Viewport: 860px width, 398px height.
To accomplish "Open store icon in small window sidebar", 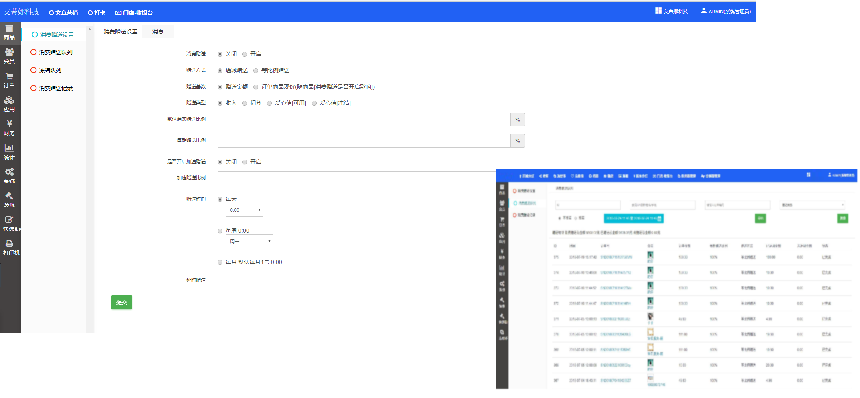I will [x=502, y=188].
